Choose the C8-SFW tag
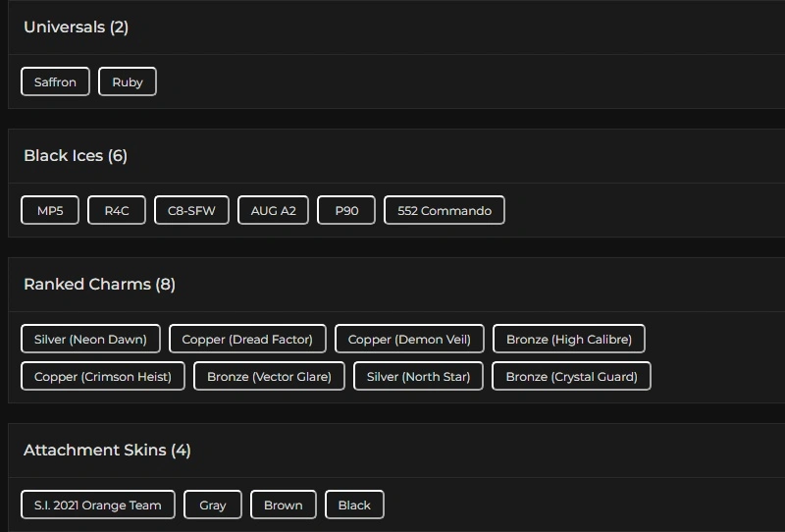The image size is (785, 532). 191,210
